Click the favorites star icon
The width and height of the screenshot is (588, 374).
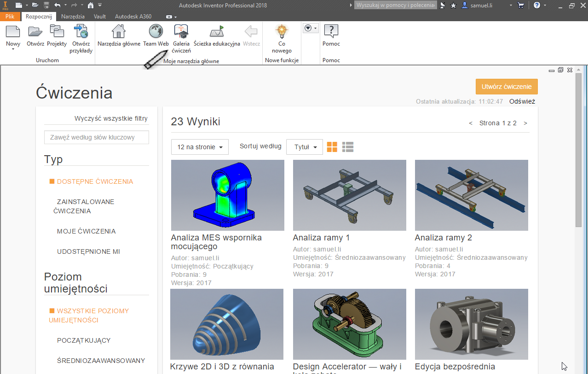click(454, 6)
